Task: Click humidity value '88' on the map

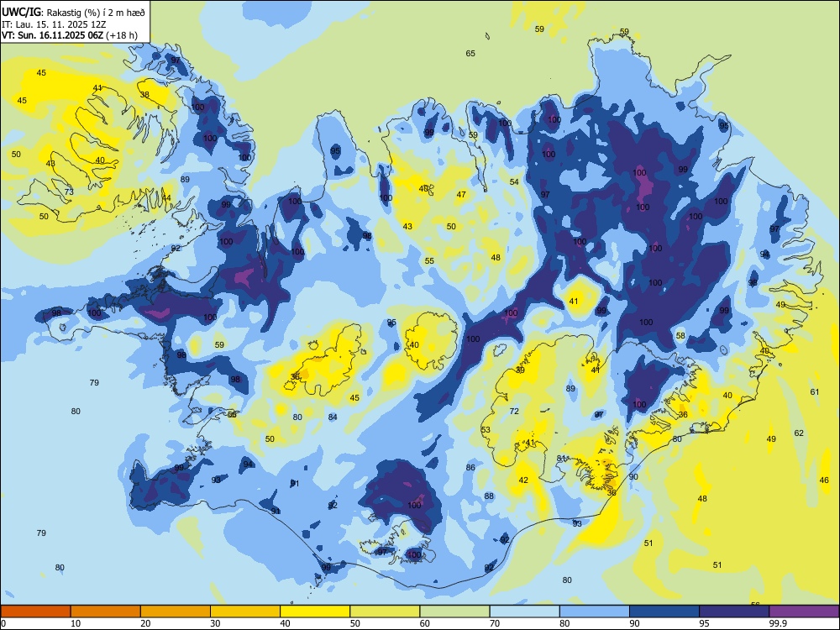Action: click(489, 496)
